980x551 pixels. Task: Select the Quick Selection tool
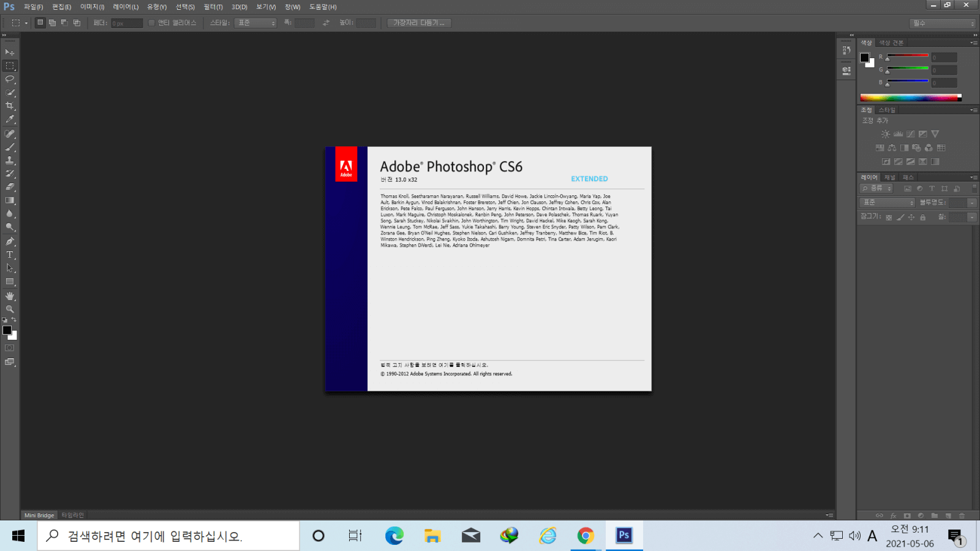pyautogui.click(x=10, y=92)
